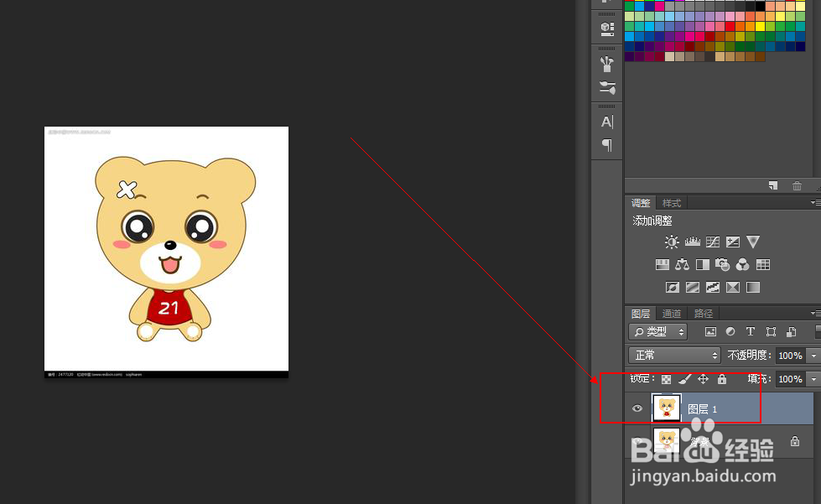Open the 3D panel icon
821x504 pixels.
click(x=607, y=29)
